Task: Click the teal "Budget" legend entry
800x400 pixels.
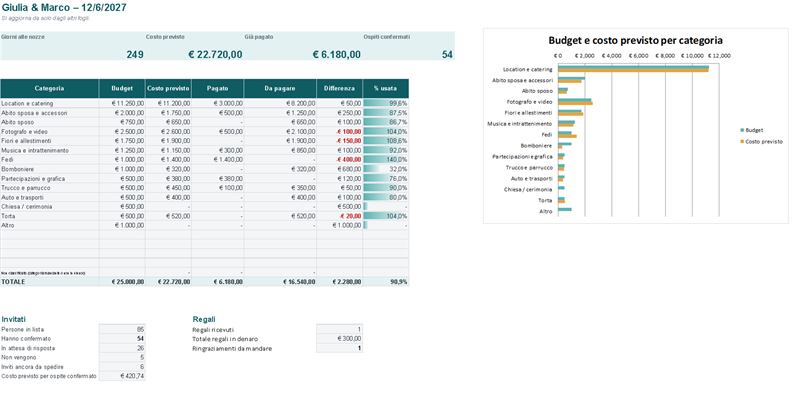Action: pyautogui.click(x=751, y=130)
